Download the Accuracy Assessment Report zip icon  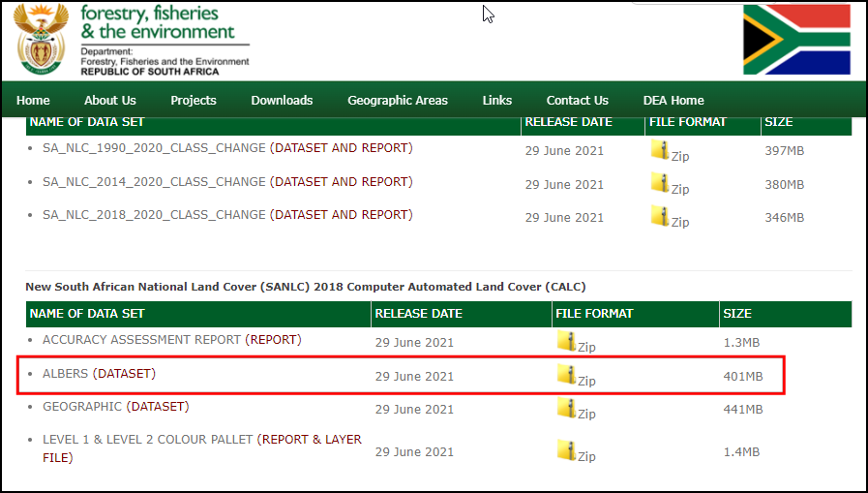coord(566,342)
